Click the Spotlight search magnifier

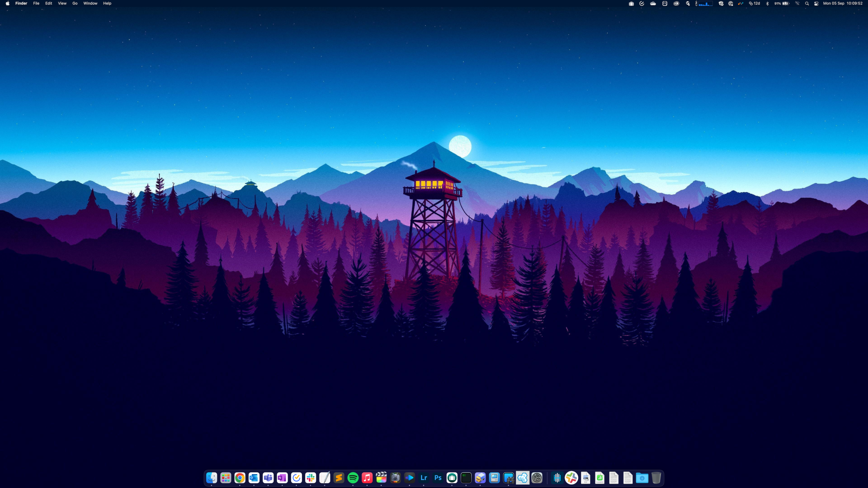click(807, 3)
